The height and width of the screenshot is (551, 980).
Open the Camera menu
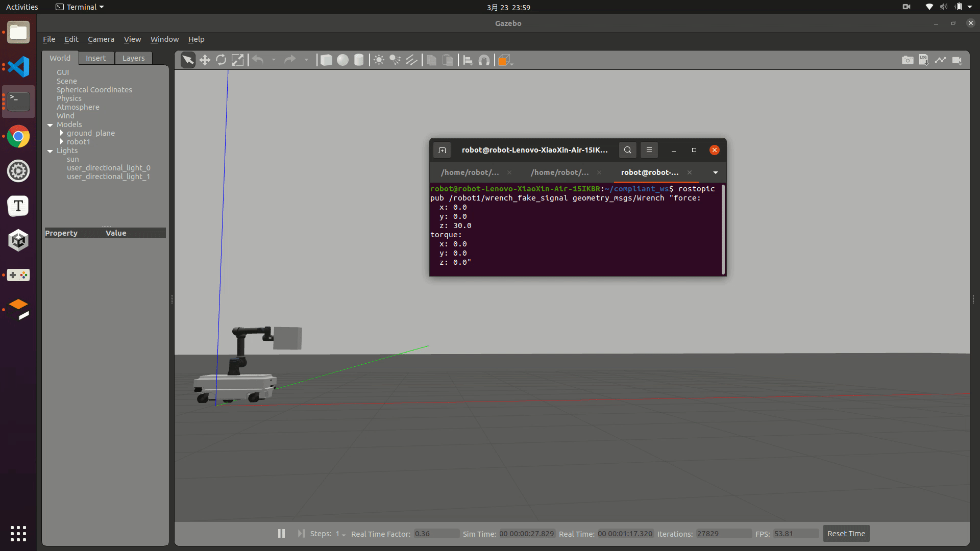click(101, 39)
